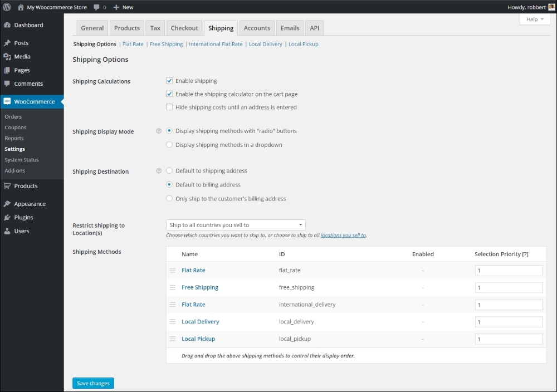Viewport: 557px width, 392px height.
Task: Click the Save changes button
Action: (94, 384)
